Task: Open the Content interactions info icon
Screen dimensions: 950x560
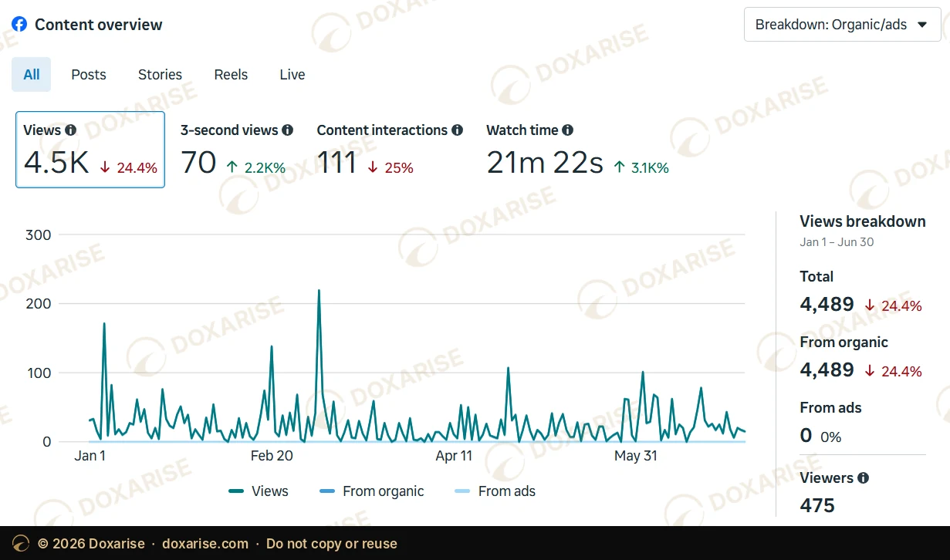Action: click(458, 130)
